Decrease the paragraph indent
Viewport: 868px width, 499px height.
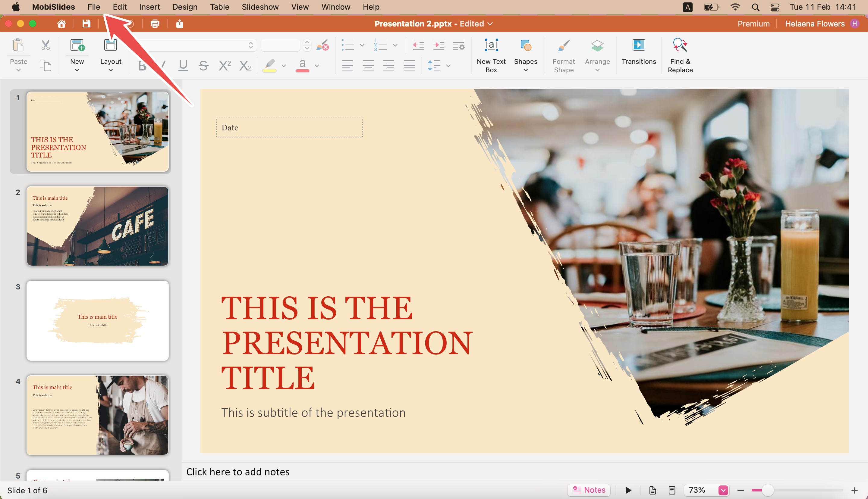point(418,45)
